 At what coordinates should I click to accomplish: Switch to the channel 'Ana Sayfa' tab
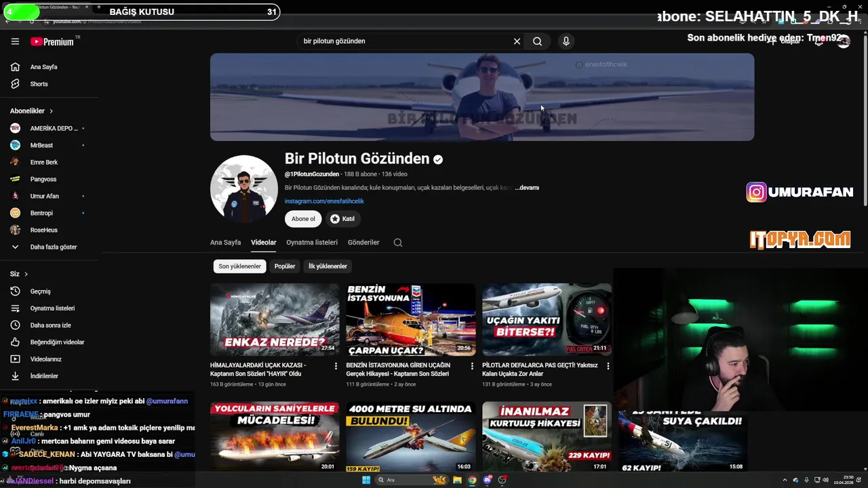tap(225, 243)
